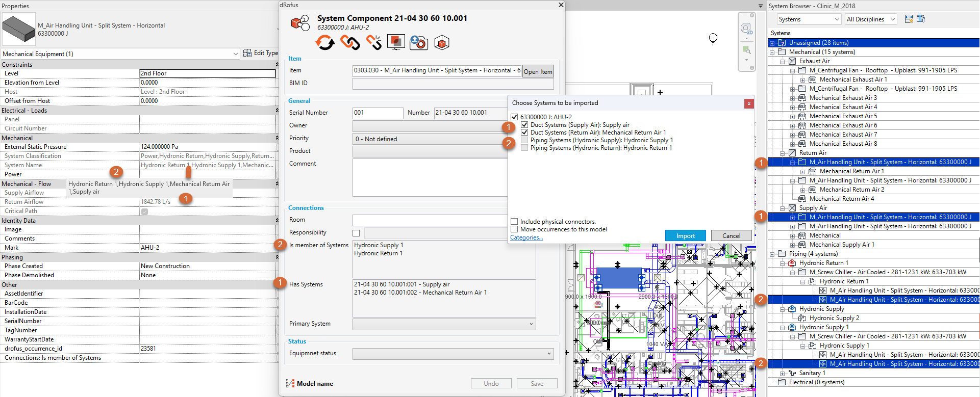Click the camera upload snapshot icon
Screen dimensions: 980x397
(419, 43)
